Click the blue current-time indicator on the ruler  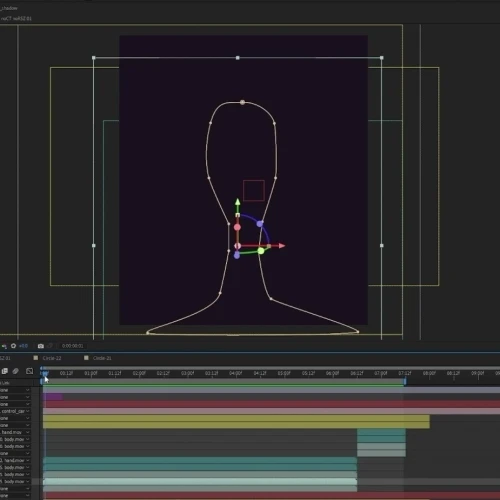pyautogui.click(x=44, y=373)
